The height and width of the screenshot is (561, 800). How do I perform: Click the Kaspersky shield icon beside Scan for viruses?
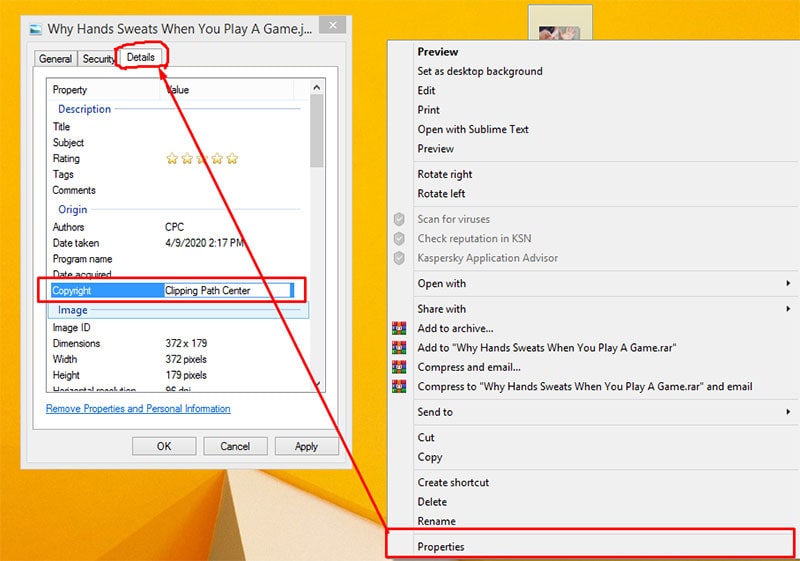[399, 219]
